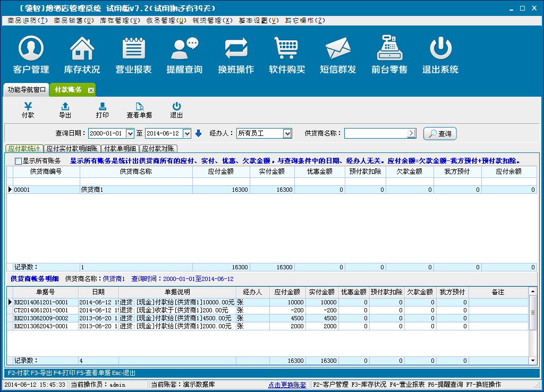Click the 付款 payment toolbar button
This screenshot has height=392, width=544.
[28, 110]
